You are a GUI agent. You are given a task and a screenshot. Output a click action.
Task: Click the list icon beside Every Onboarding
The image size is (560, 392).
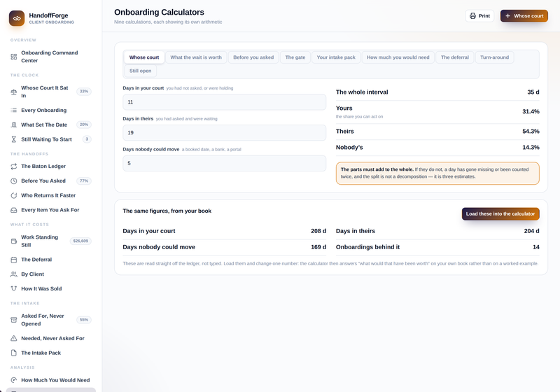[x=13, y=111]
